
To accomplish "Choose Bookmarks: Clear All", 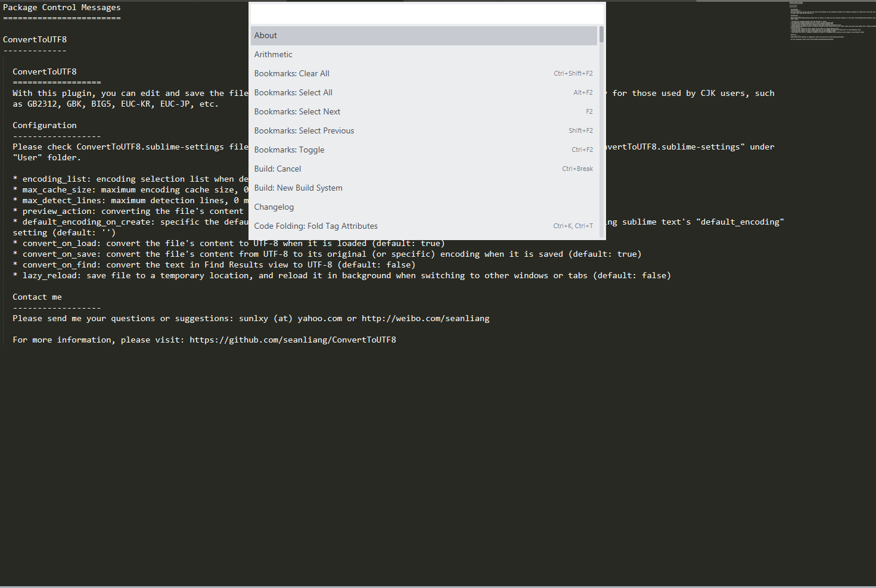I will point(424,74).
